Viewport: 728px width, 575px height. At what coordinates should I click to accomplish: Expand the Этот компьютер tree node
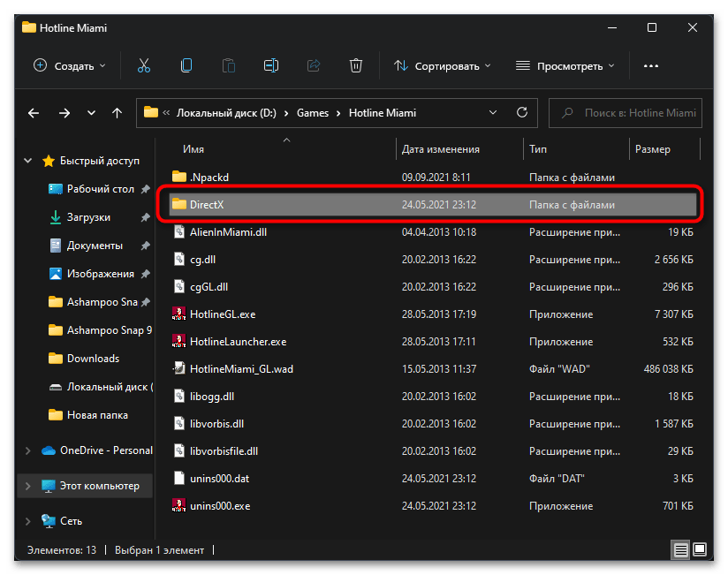pos(28,486)
